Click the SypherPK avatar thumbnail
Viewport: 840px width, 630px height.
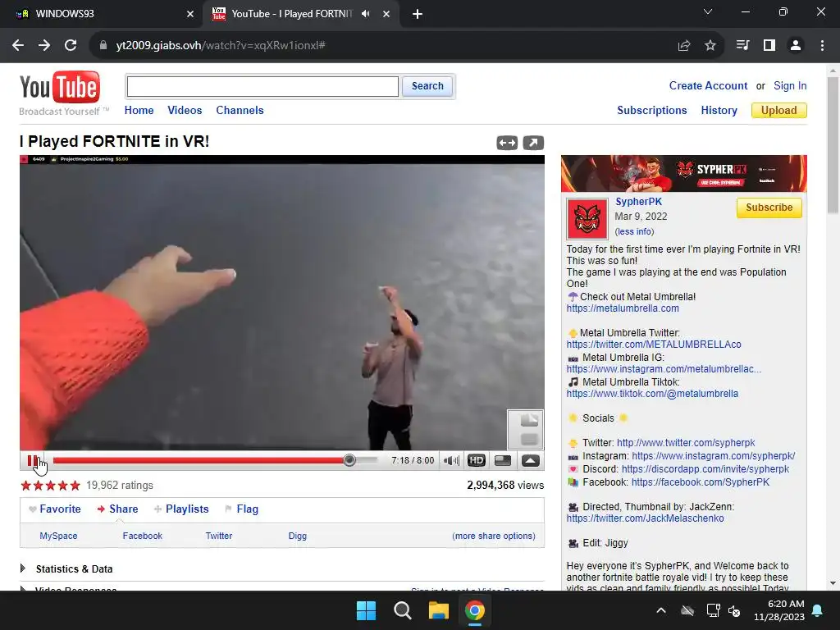coord(587,219)
